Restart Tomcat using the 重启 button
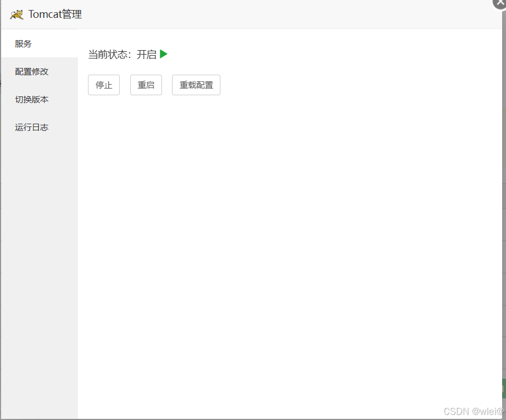This screenshot has height=420, width=506. [146, 85]
